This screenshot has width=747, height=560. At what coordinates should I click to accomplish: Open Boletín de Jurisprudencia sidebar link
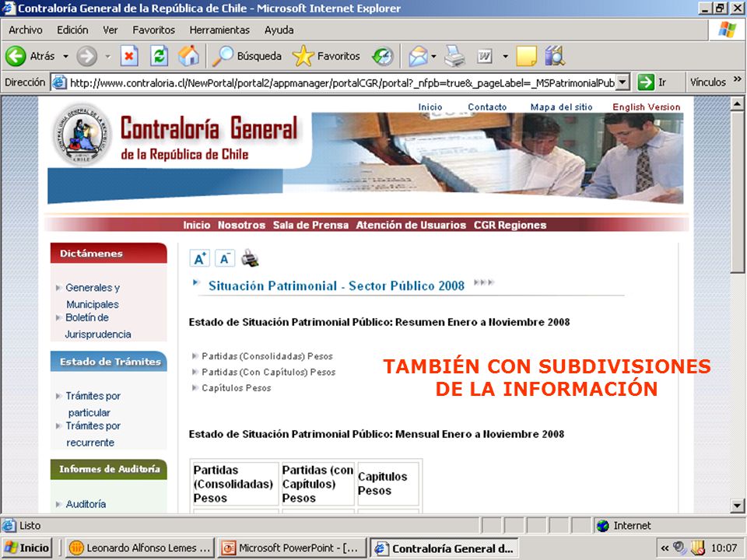[x=98, y=326]
